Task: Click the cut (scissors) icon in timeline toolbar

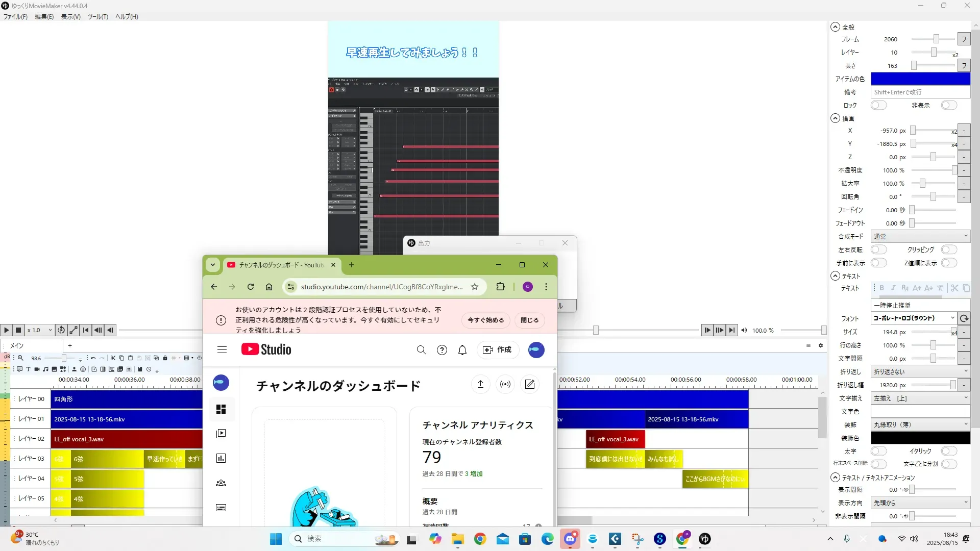Action: tap(113, 358)
